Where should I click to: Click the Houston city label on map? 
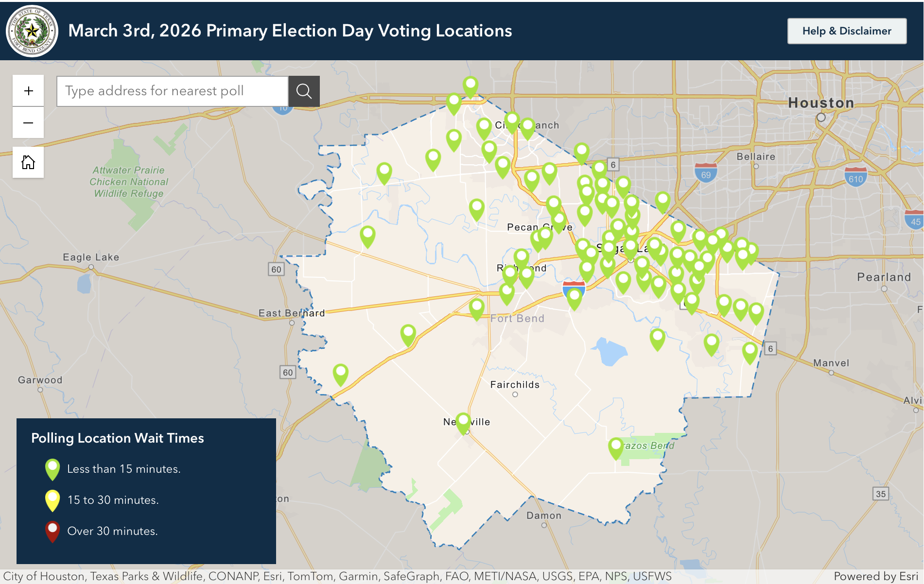pyautogui.click(x=821, y=103)
